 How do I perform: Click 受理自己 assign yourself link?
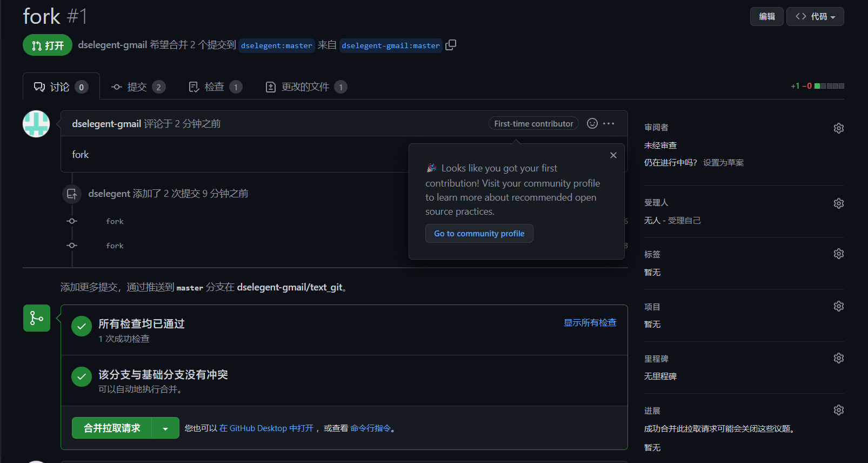[x=684, y=220]
